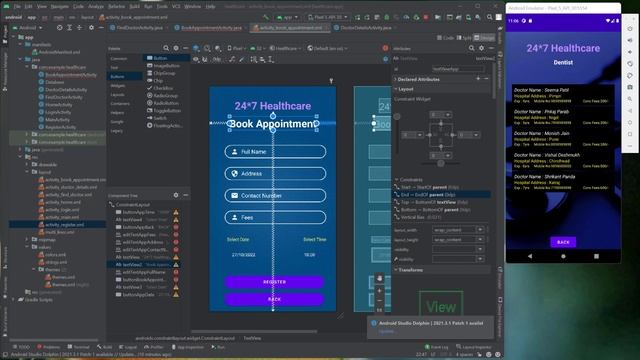Open Component Tree settings gear
Screen dimensions: 640x360
tap(176, 195)
